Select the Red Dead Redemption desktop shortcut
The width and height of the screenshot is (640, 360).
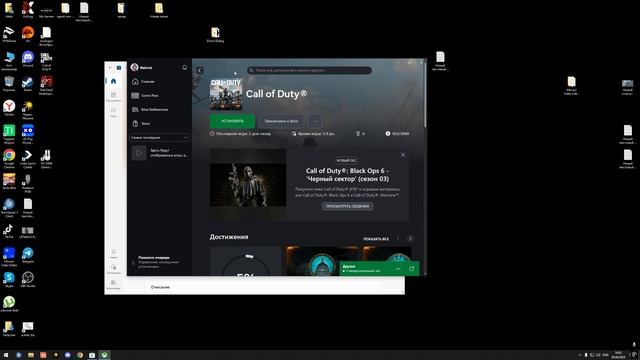click(46, 85)
